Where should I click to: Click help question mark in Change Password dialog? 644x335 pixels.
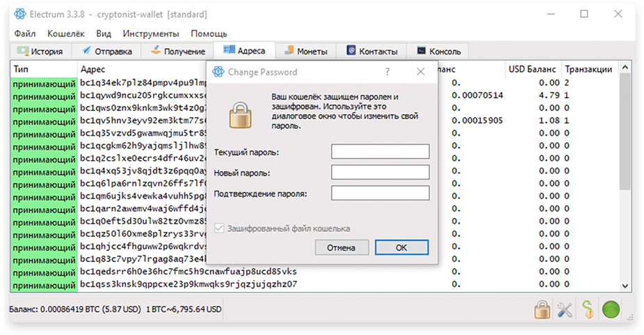coord(387,72)
